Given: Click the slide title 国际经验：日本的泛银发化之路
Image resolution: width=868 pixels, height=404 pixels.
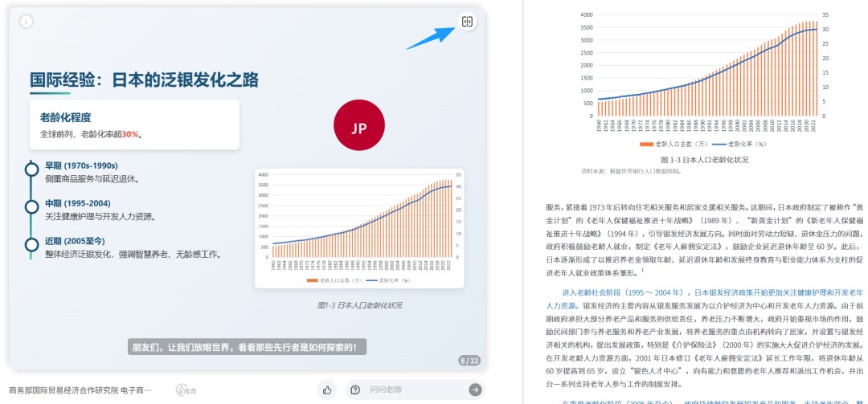Looking at the screenshot, I should (144, 80).
